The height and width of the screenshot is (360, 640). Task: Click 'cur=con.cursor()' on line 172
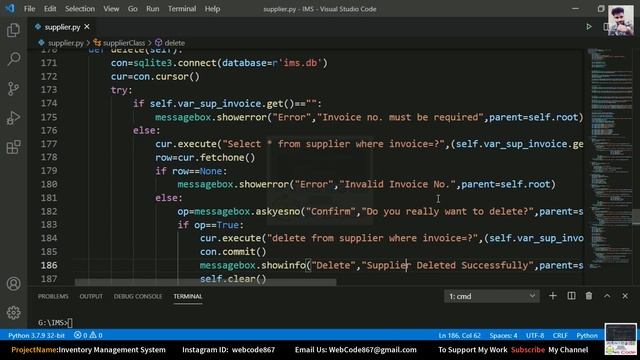pos(155,76)
